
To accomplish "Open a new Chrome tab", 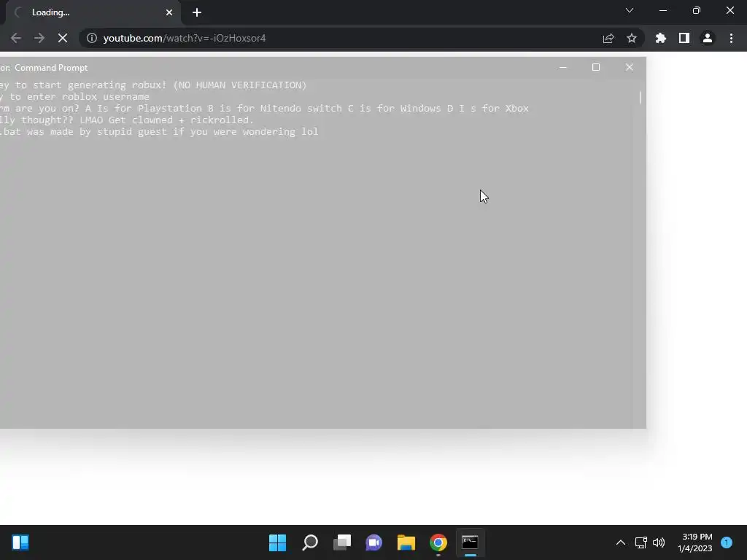I will point(197,12).
